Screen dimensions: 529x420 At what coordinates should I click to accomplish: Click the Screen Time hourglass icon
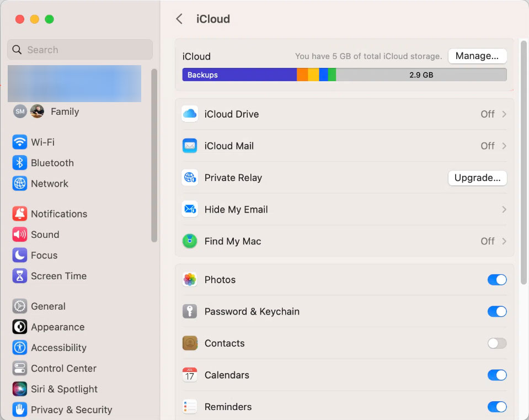(19, 276)
